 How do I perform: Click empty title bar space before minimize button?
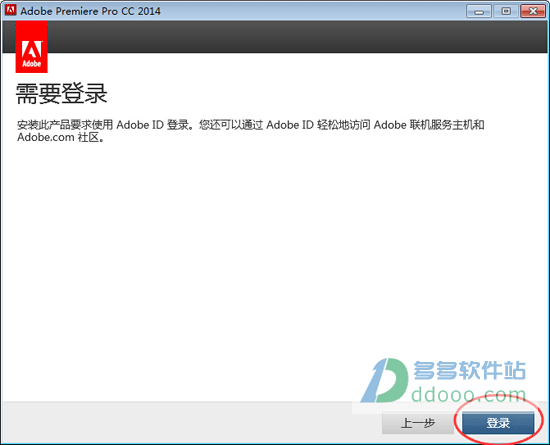click(x=312, y=11)
